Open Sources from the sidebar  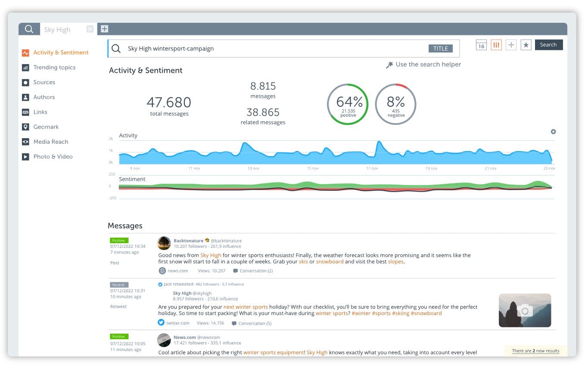(x=38, y=82)
